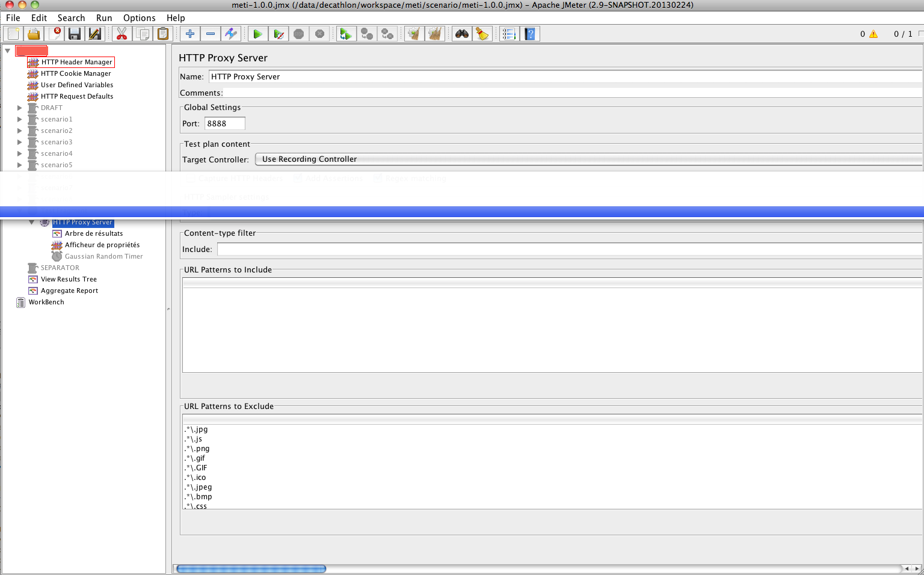924x575 pixels.
Task: Expand the DRAFT tree node
Action: (20, 108)
